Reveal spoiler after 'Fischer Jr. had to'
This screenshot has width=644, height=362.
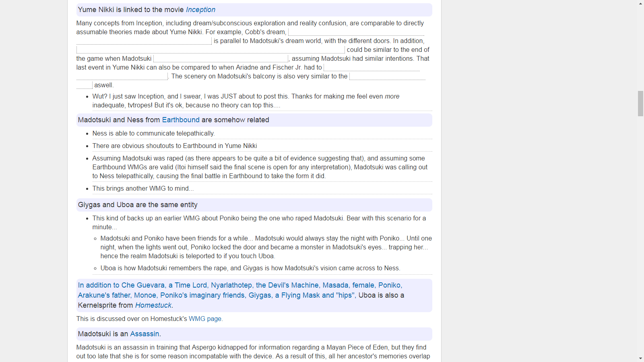(372, 68)
